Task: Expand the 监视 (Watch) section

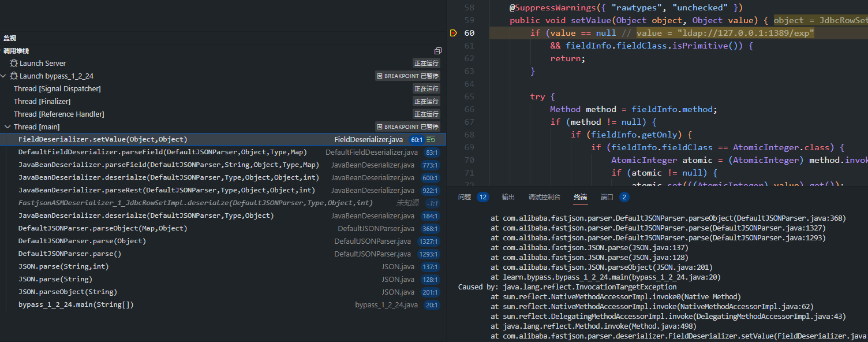Action: [10, 38]
